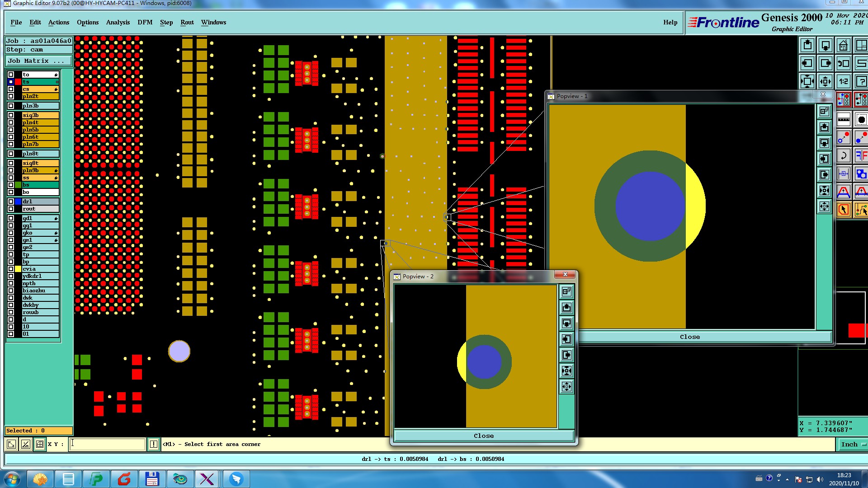Enable the pln3b layer checkbox
This screenshot has height=488, width=868.
point(11,106)
